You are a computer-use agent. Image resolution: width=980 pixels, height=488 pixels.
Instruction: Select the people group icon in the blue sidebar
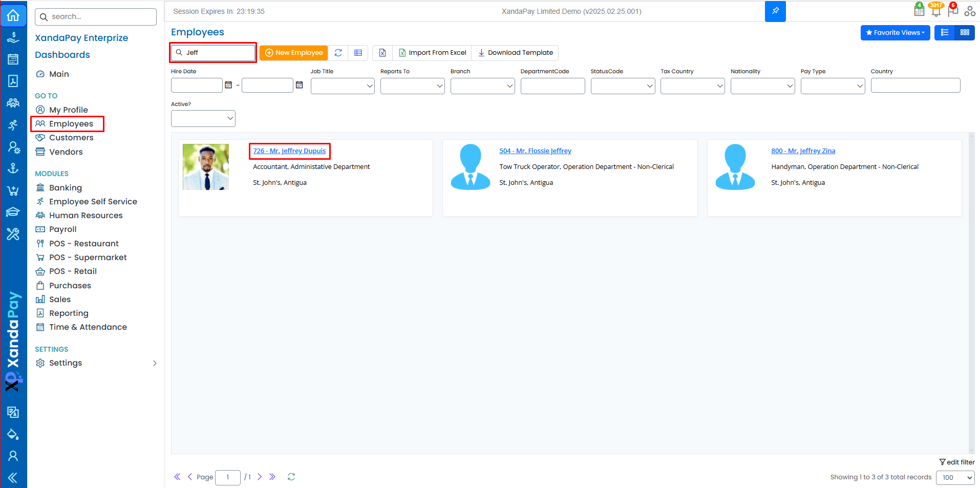[x=13, y=103]
